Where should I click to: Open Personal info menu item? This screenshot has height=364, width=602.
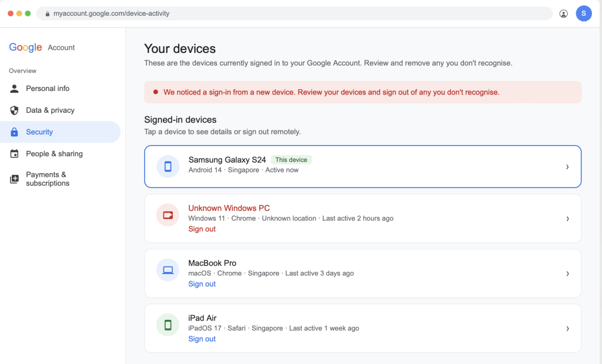pyautogui.click(x=61, y=89)
